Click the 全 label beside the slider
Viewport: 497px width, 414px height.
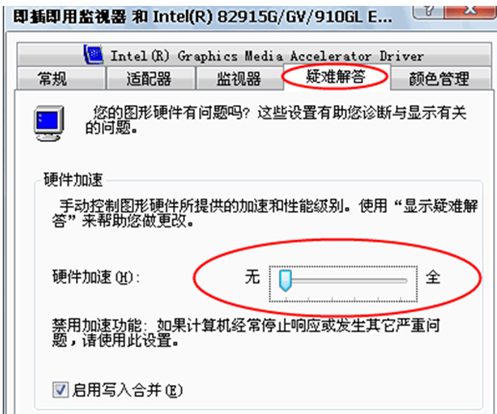pyautogui.click(x=433, y=277)
